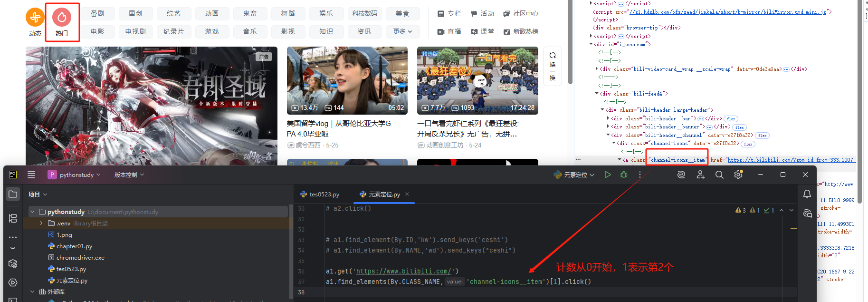868x302 pixels.
Task: Collapse the div#i_cecream node in DevTools
Action: click(591, 44)
